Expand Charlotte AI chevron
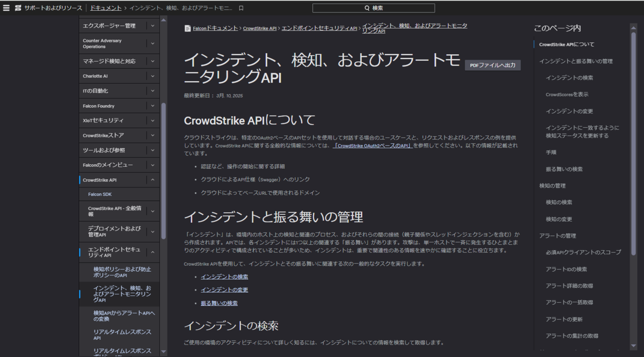644x357 pixels. point(152,76)
